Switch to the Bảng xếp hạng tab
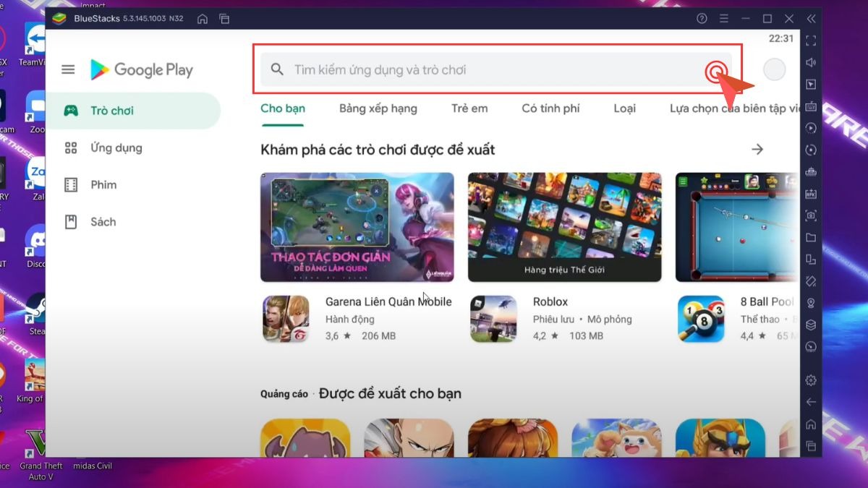The height and width of the screenshot is (488, 868). [x=378, y=108]
